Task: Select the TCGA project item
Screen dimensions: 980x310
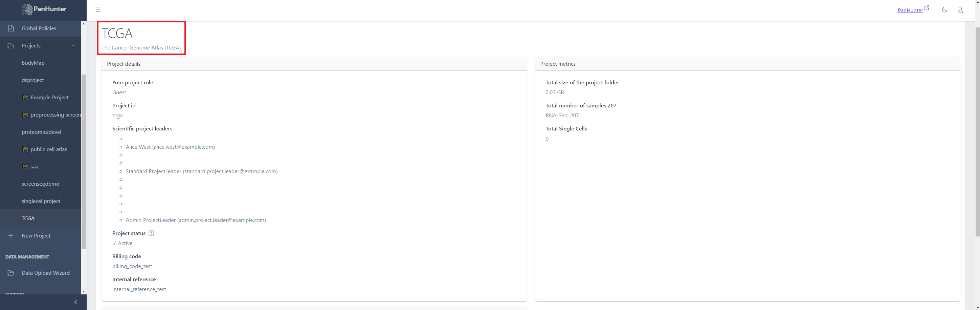Action: (x=28, y=218)
